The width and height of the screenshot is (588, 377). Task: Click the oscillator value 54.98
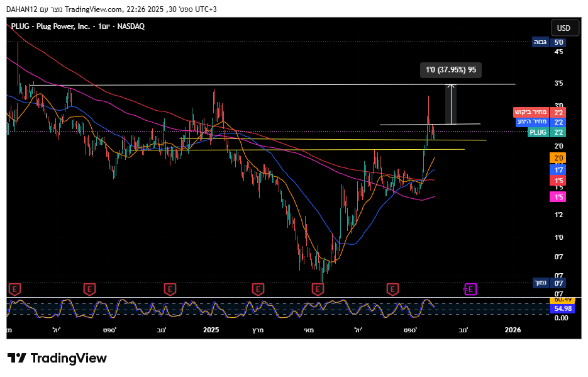click(x=562, y=309)
